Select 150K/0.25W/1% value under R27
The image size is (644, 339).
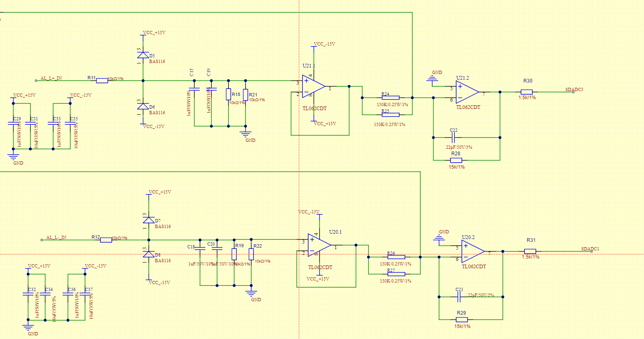[396, 281]
